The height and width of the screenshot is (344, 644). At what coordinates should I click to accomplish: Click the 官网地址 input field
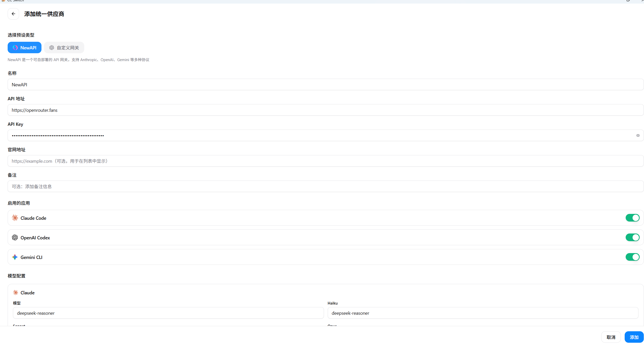325,161
